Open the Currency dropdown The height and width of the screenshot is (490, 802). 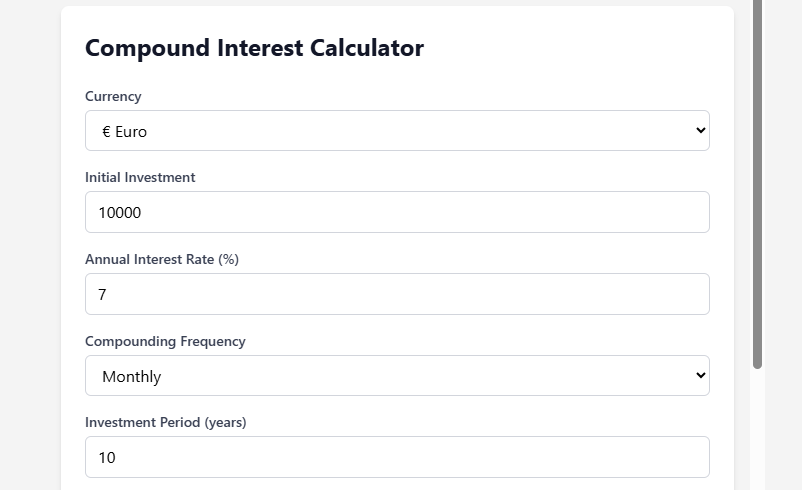[x=397, y=131]
